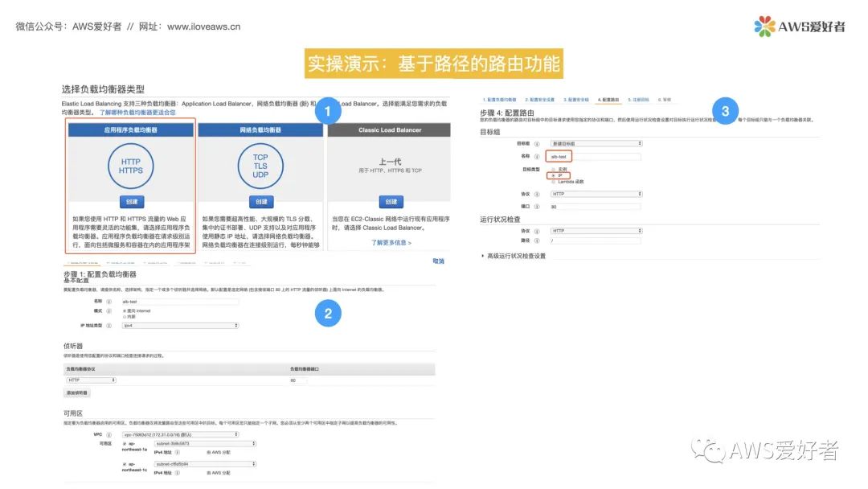Toggle the ap-northeast-1c availability zone checkbox
Viewport: 868px width, 489px height.
[125, 464]
